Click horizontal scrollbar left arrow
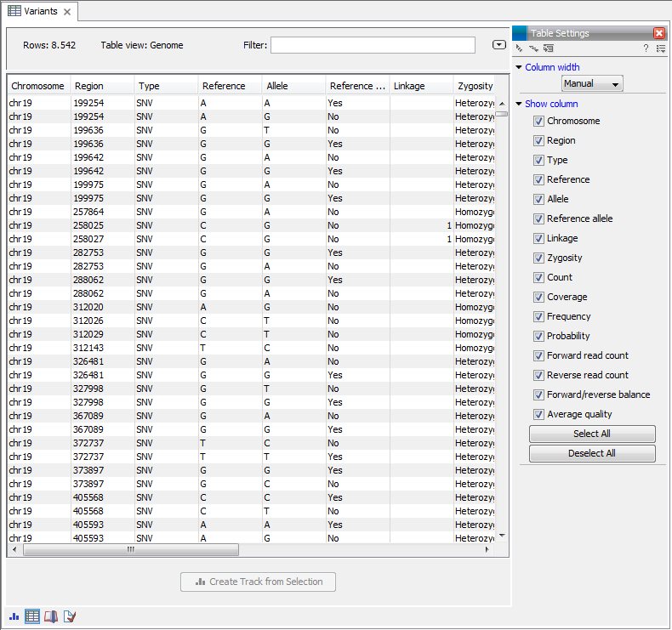This screenshot has width=672, height=630. tap(15, 549)
